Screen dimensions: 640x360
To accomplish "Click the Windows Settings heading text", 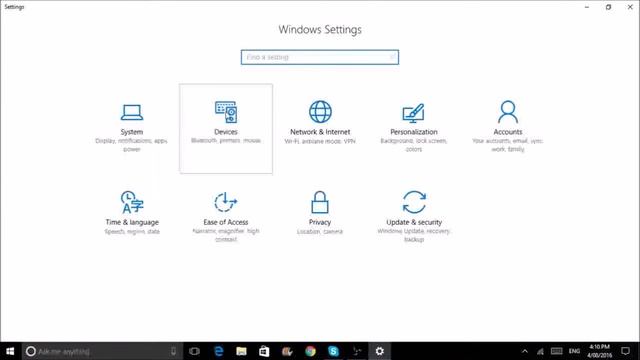I will (x=320, y=30).
